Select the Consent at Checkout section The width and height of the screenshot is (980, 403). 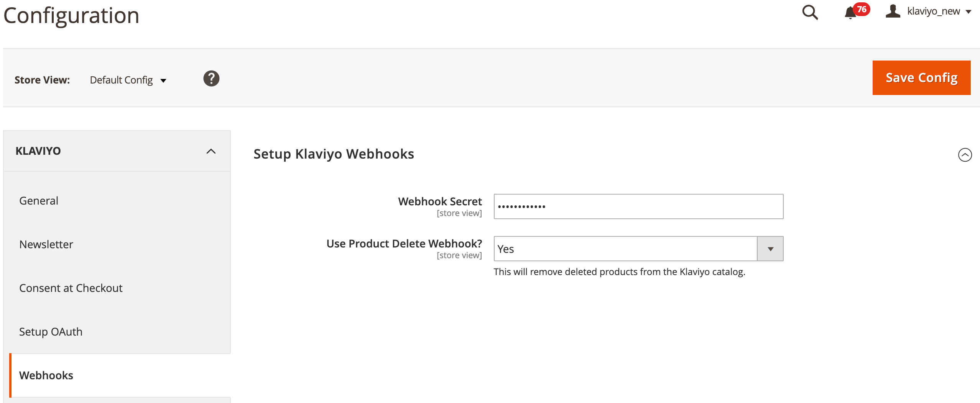coord(71,288)
